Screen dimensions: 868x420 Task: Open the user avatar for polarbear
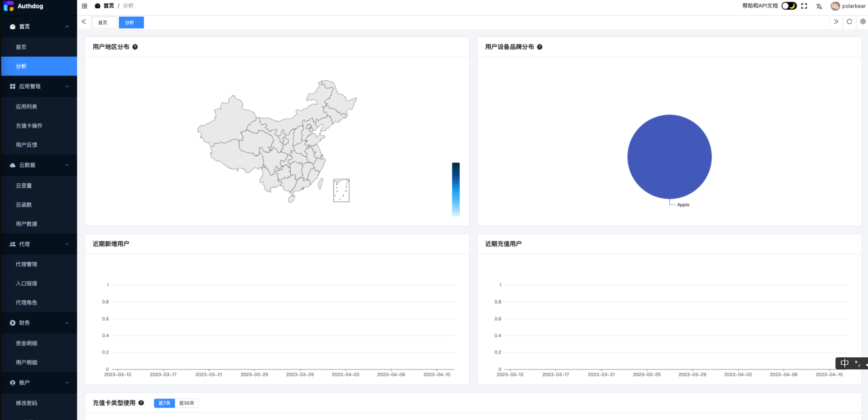click(x=835, y=6)
